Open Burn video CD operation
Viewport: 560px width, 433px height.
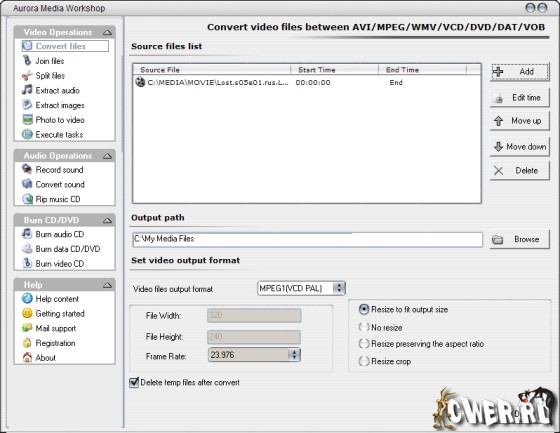[x=60, y=264]
